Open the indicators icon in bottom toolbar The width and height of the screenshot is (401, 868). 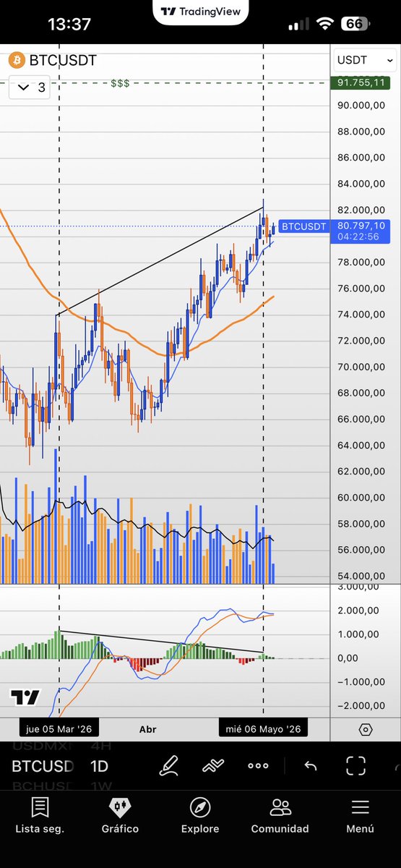point(213,765)
